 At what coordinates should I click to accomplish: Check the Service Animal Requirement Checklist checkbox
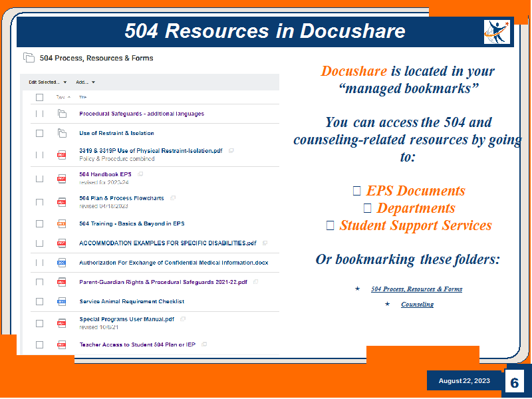pyautogui.click(x=39, y=302)
